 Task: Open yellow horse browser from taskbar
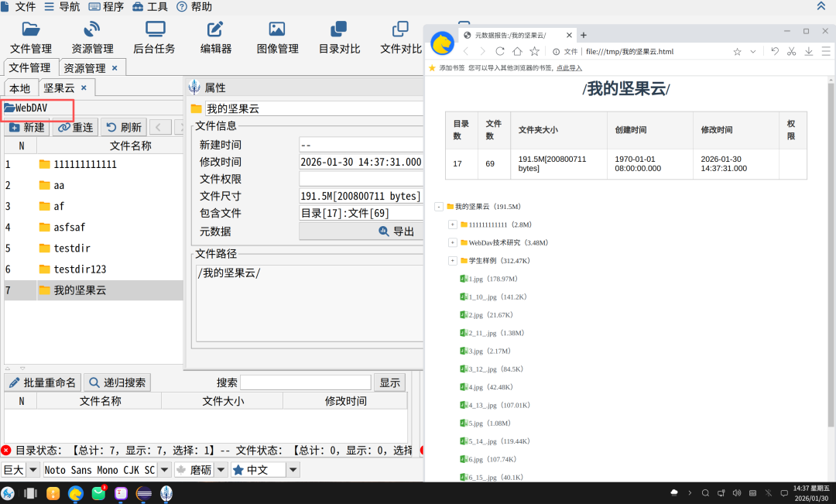point(76,493)
